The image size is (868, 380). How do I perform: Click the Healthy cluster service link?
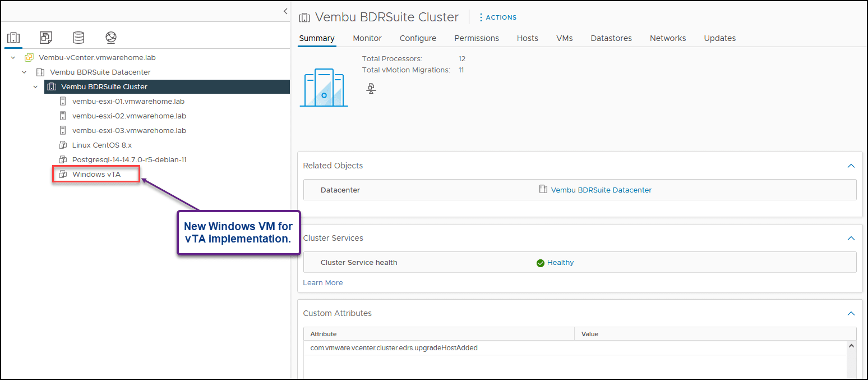pyautogui.click(x=560, y=263)
